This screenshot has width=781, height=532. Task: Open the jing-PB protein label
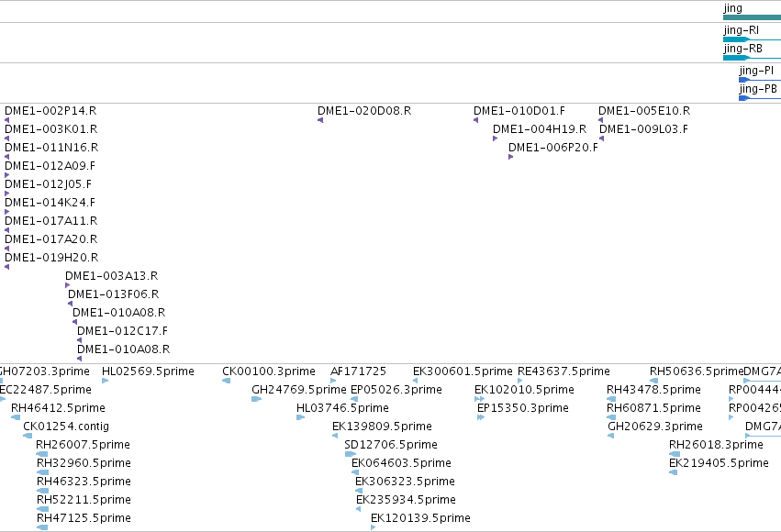coord(758,89)
